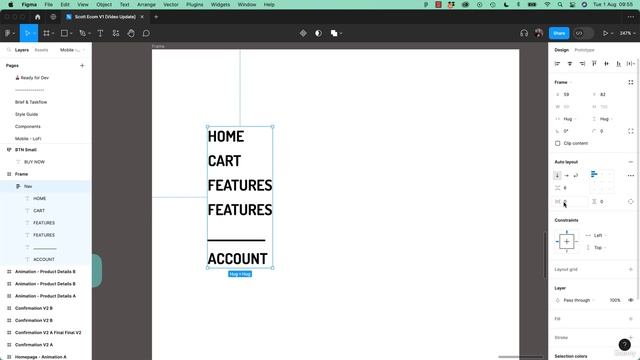Add a Fill with plus button

(631, 319)
